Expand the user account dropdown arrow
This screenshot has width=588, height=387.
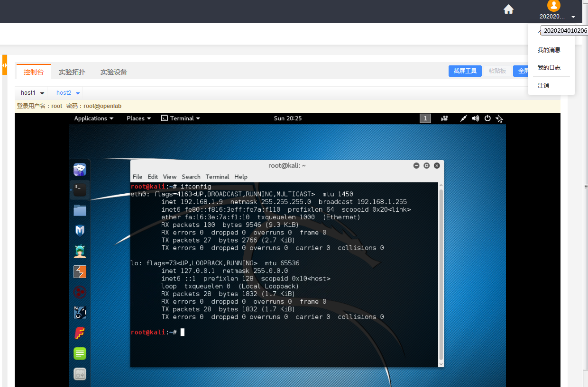(573, 17)
